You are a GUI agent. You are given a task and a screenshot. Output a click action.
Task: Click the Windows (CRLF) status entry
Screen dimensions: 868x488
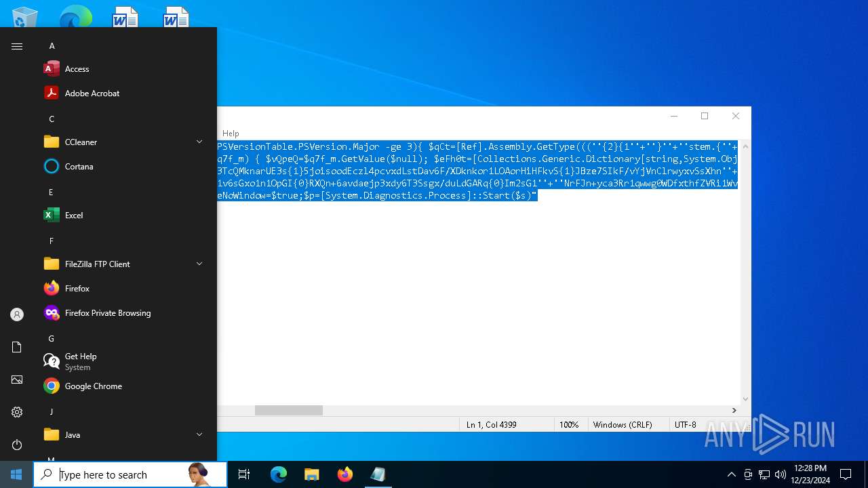tap(623, 425)
